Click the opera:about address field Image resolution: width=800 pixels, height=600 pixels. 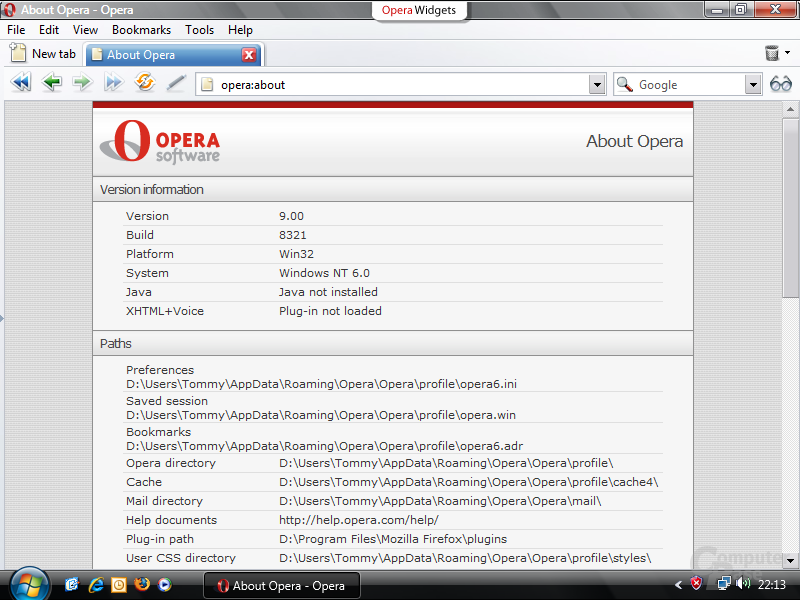coord(403,85)
